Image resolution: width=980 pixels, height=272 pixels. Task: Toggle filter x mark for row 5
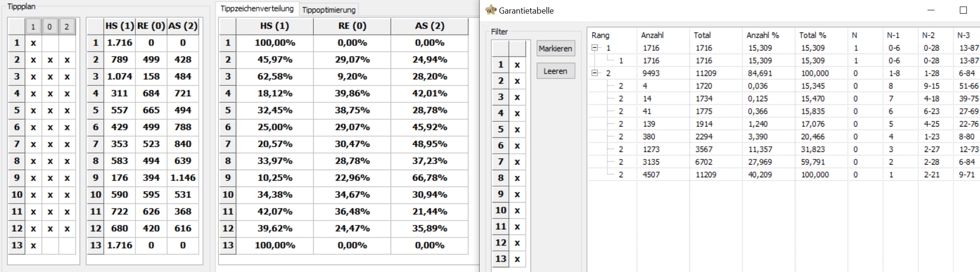click(517, 129)
